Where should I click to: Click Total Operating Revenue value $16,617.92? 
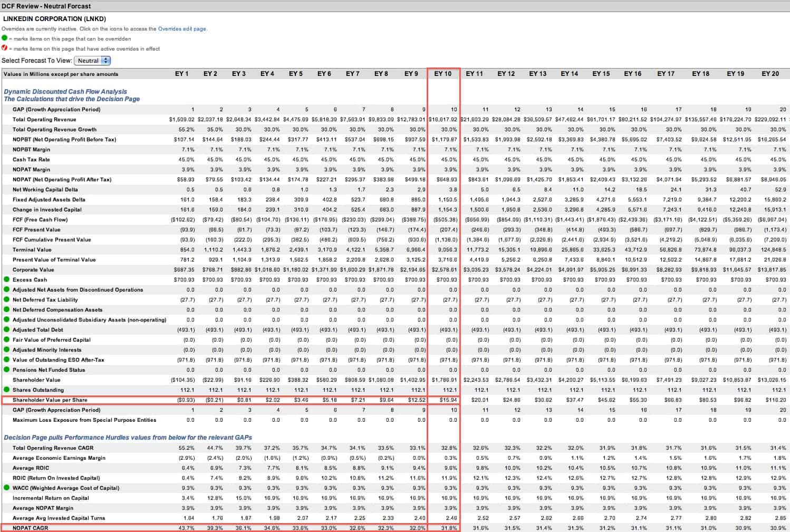(x=443, y=120)
